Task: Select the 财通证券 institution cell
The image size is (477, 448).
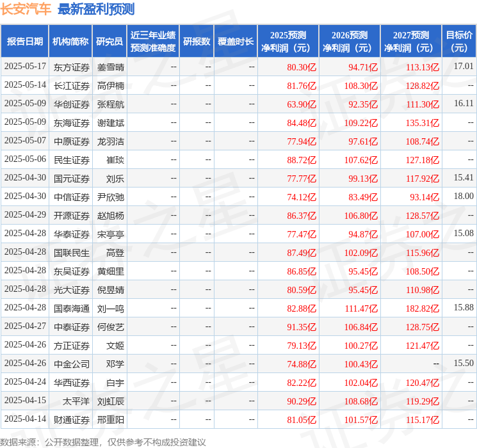Action: coord(72,420)
